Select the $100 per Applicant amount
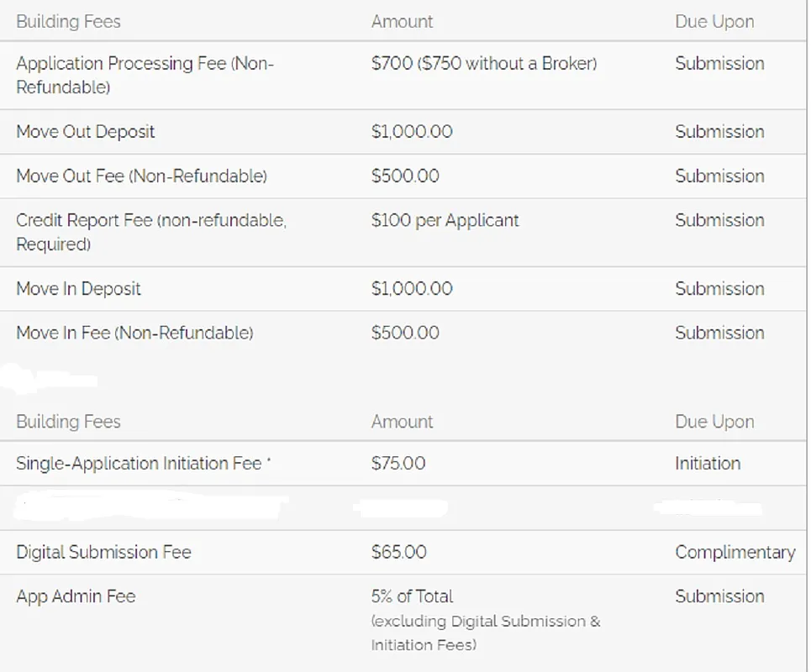 tap(445, 221)
